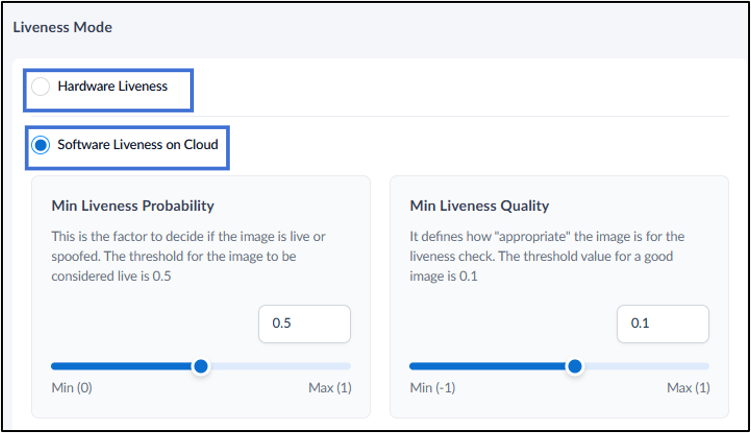
Task: Click the quality description about appropriate images
Action: [x=547, y=256]
